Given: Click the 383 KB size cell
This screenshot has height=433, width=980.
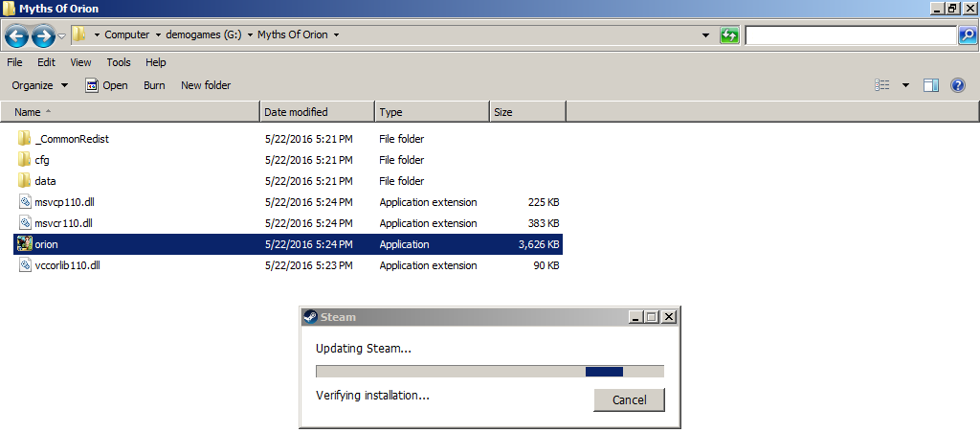Looking at the screenshot, I should click(x=544, y=223).
